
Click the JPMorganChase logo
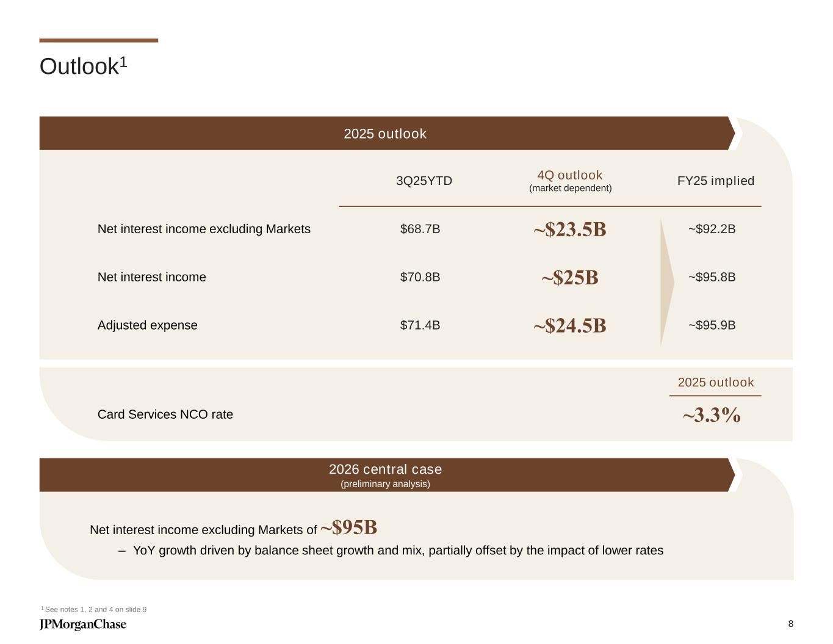(x=83, y=624)
